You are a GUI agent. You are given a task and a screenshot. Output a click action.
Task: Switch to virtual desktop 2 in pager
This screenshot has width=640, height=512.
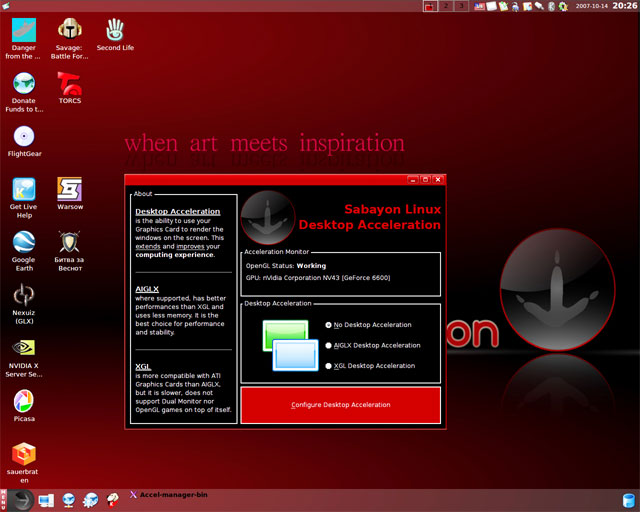tap(446, 6)
